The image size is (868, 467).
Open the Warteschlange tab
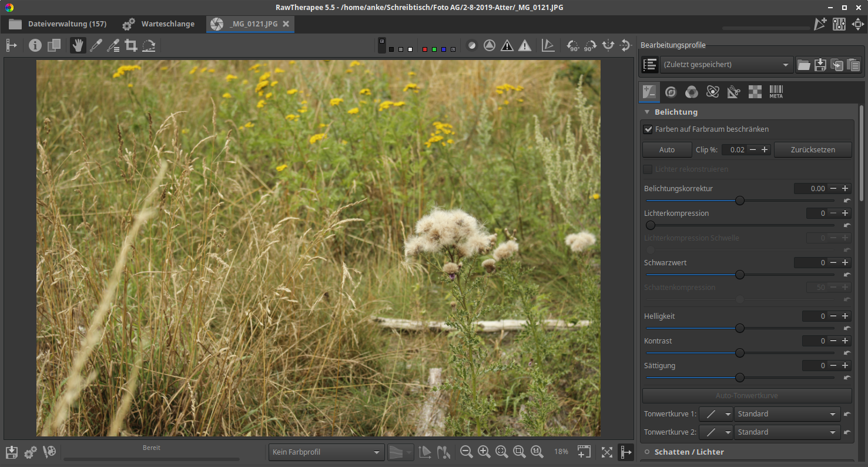(x=159, y=24)
